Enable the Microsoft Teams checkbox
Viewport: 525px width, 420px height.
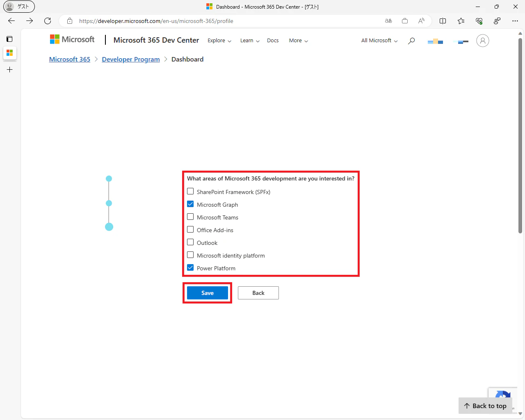pos(190,217)
